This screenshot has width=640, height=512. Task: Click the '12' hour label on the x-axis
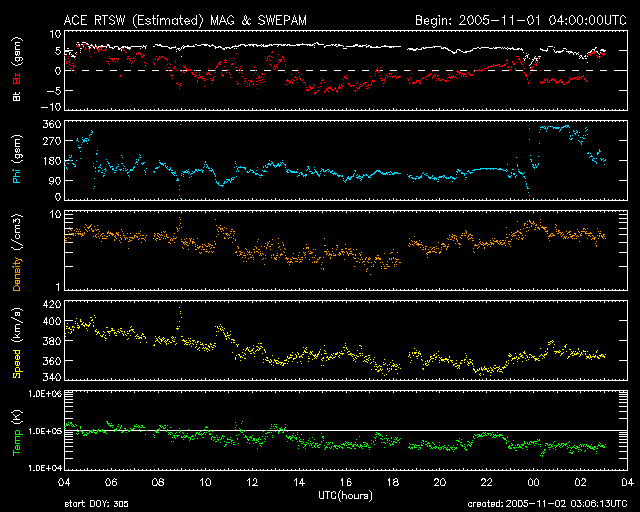(252, 483)
